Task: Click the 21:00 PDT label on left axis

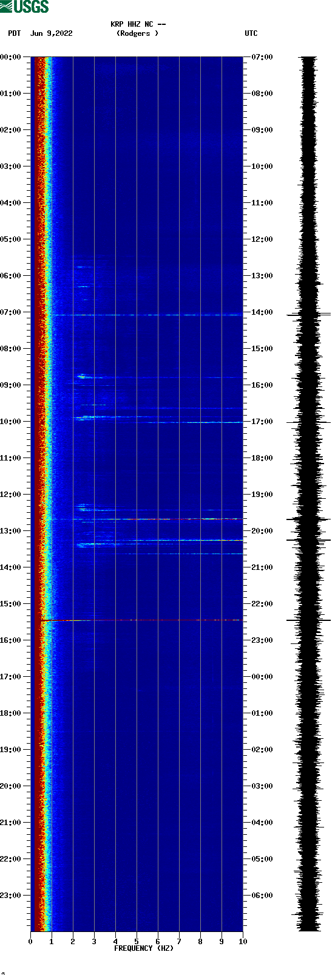Action: coord(10,823)
